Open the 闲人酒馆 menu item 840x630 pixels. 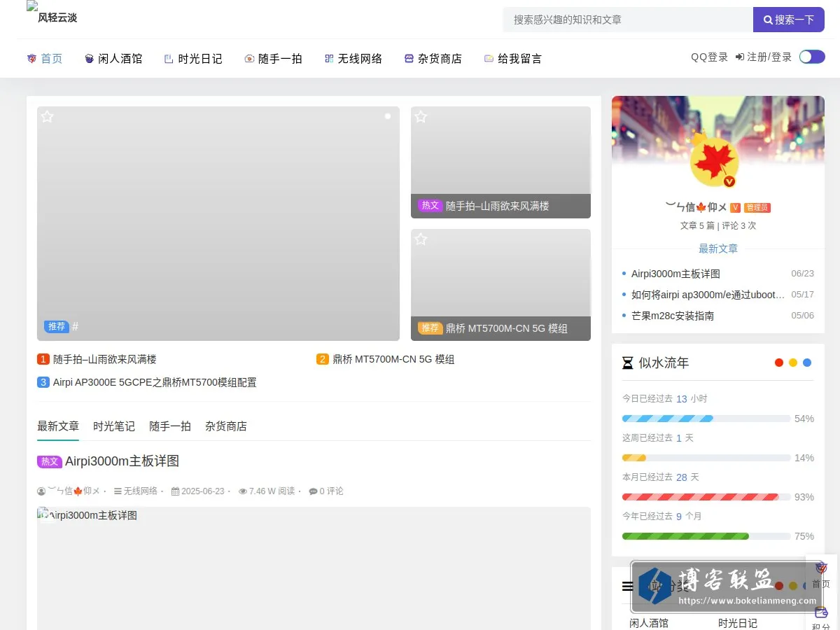[113, 59]
